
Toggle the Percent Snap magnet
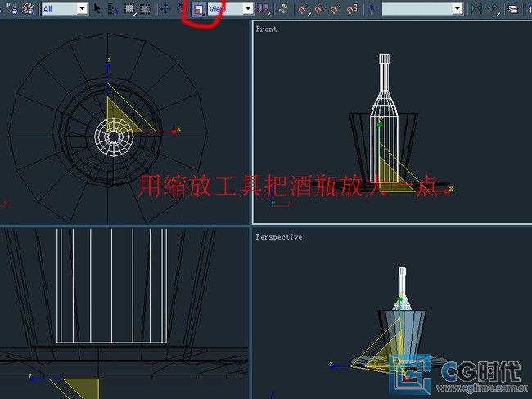(335, 9)
